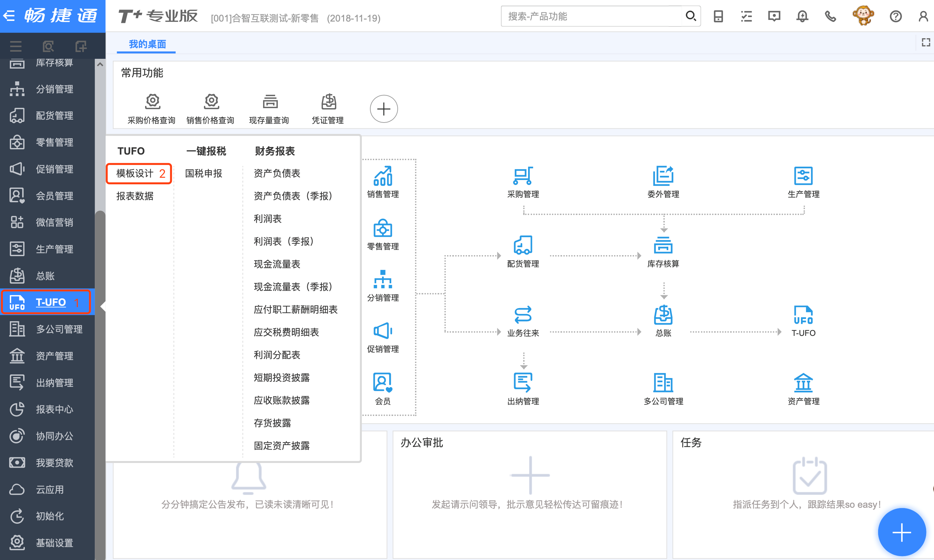
Task: Select T-UFO in left sidebar
Action: [47, 302]
